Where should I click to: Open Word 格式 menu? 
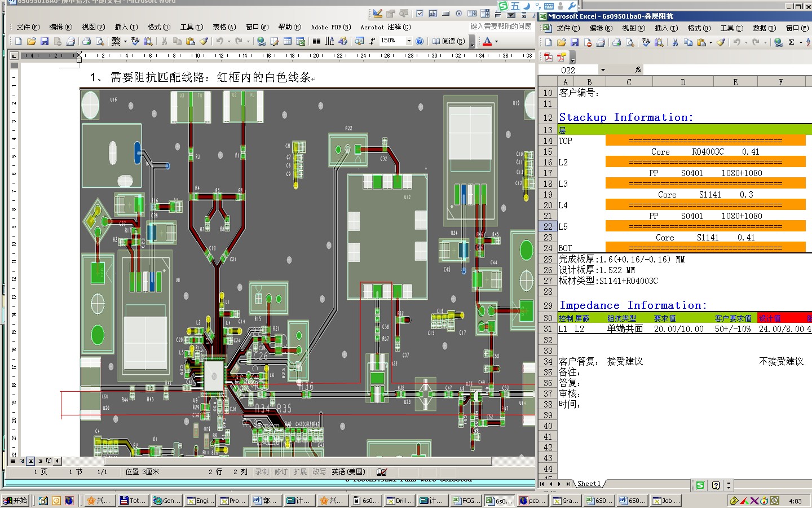click(x=158, y=27)
